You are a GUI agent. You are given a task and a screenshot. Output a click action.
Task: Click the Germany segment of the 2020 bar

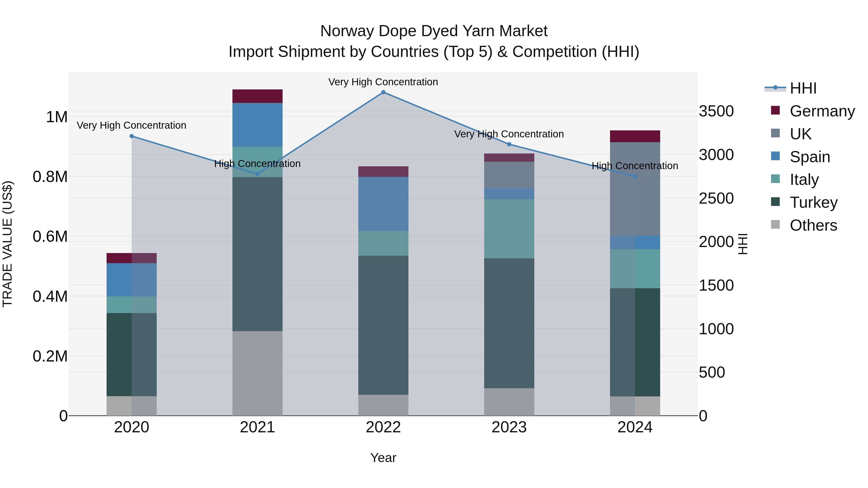[132, 258]
